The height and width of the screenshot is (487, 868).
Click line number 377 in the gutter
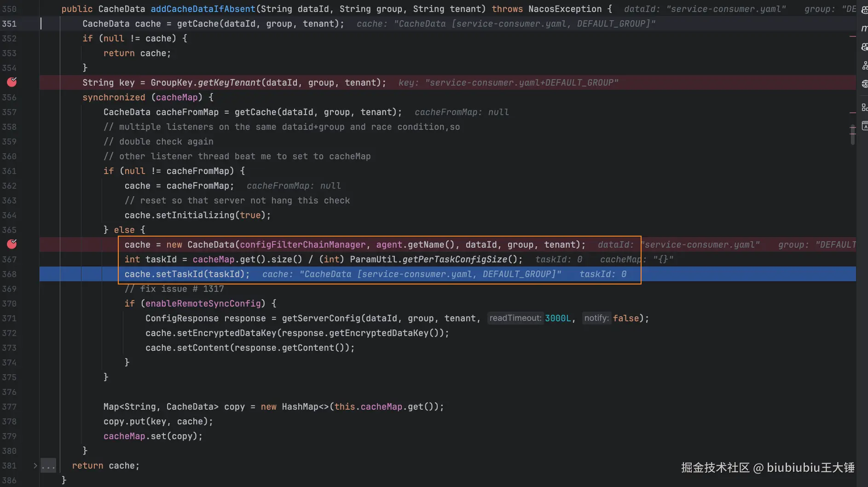[x=9, y=406]
